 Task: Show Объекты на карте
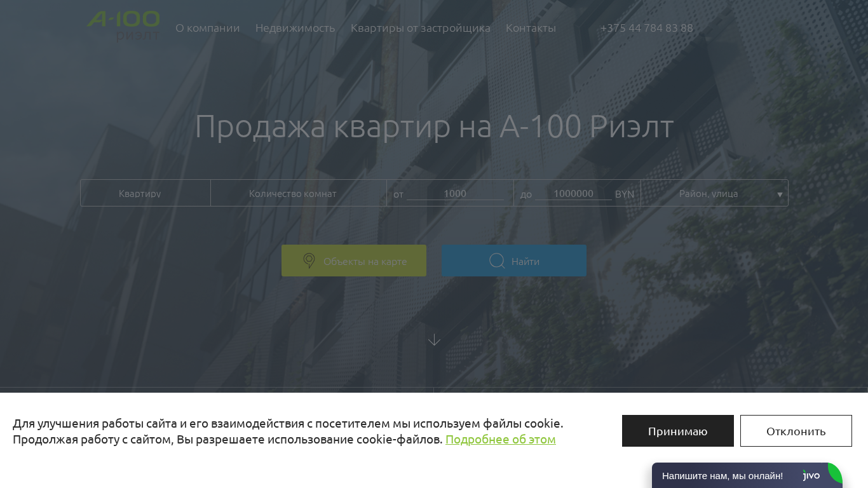(354, 261)
